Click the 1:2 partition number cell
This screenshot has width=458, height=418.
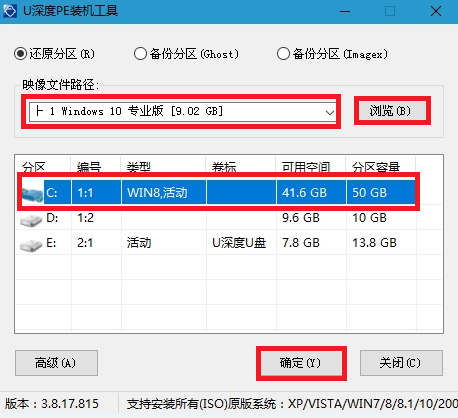pyautogui.click(x=85, y=218)
